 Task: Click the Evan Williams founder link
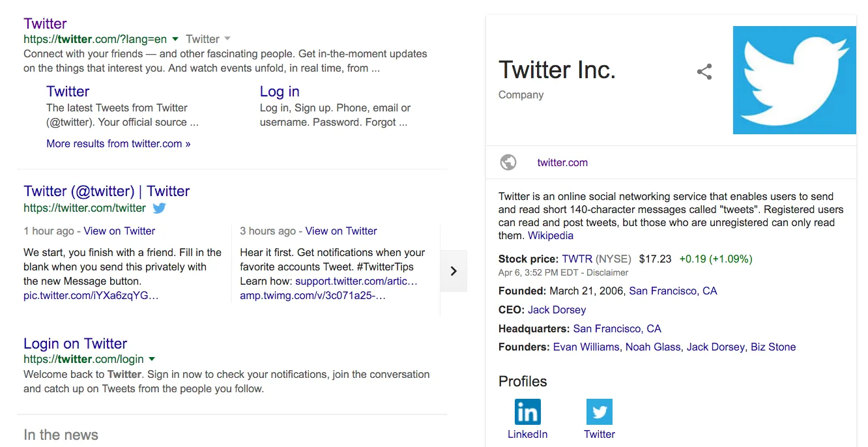[x=586, y=347]
